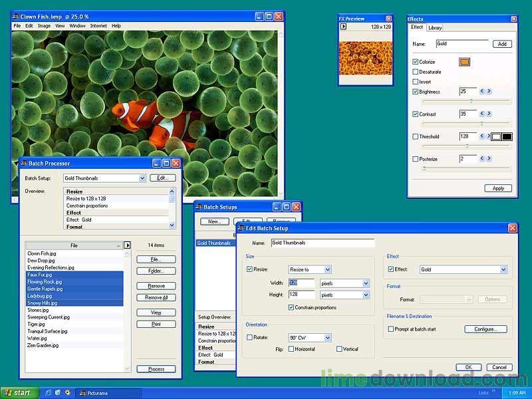The height and width of the screenshot is (399, 532).
Task: Toggle the Constrain proportions checkbox
Action: 291,307
